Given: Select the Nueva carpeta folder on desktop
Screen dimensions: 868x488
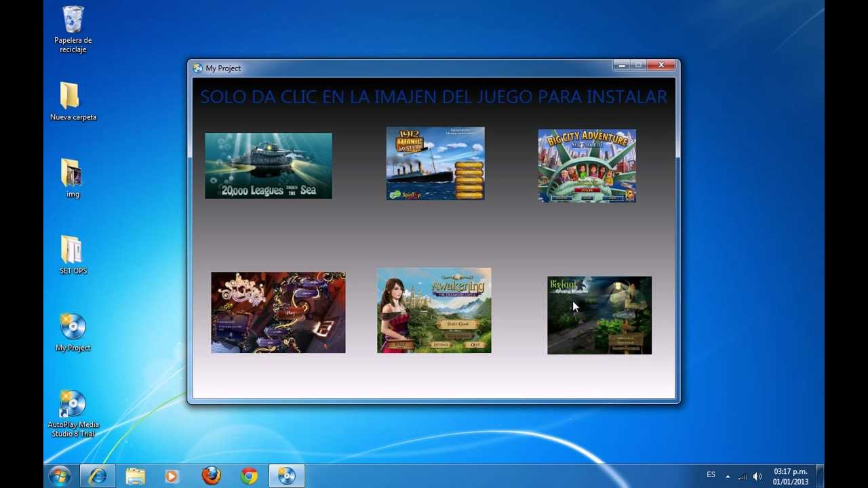Looking at the screenshot, I should 73,102.
